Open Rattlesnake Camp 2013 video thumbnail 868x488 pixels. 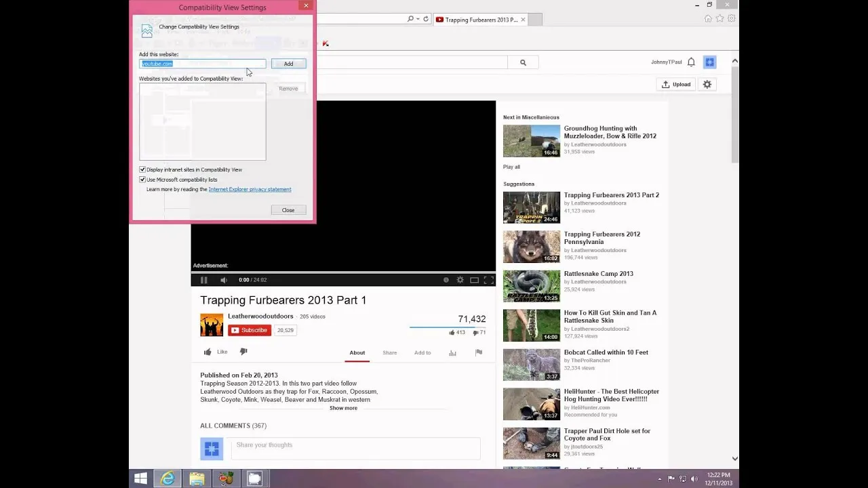pos(532,286)
